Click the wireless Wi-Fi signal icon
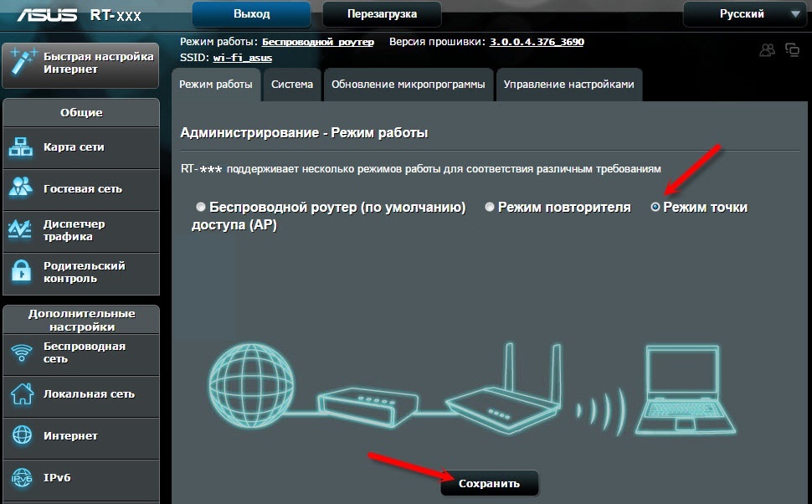The width and height of the screenshot is (812, 504). click(21, 353)
